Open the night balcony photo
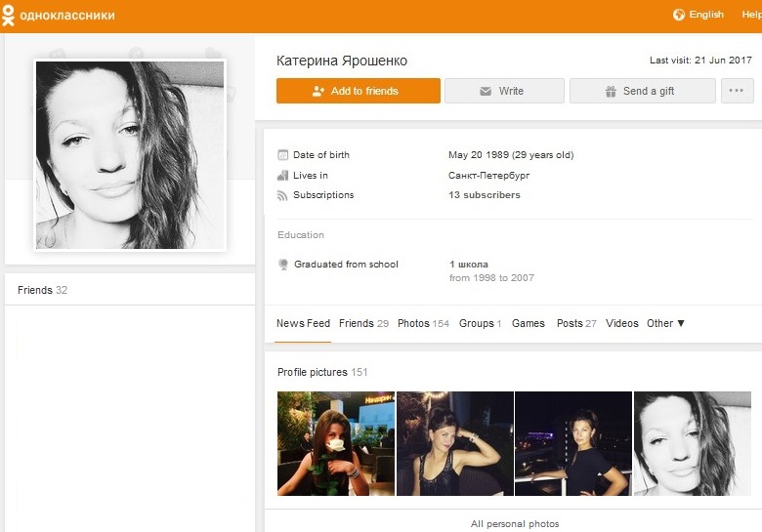This screenshot has width=762, height=532. 573,443
